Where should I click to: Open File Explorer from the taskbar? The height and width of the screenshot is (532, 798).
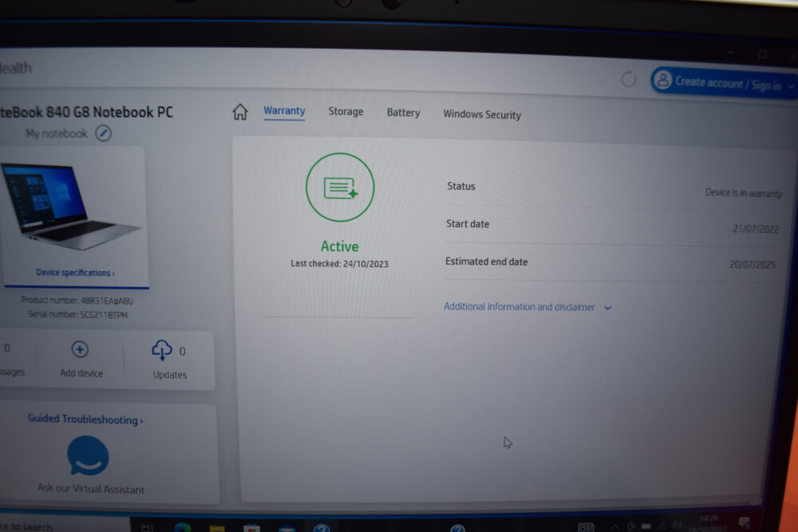217,528
